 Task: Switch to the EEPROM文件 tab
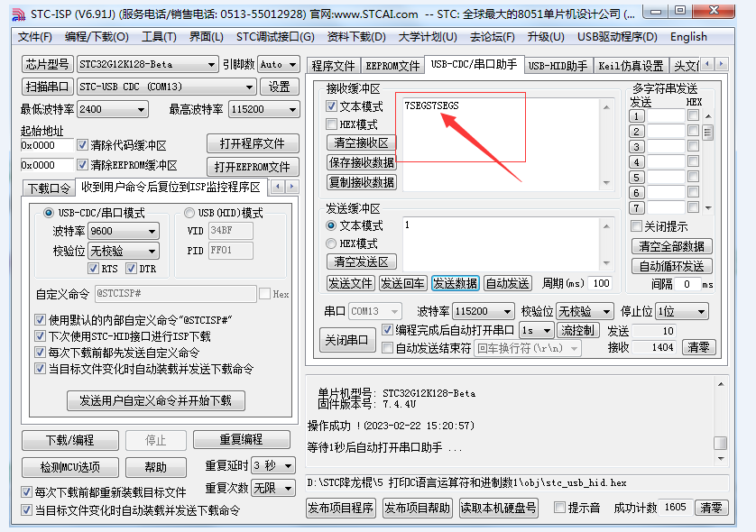click(x=392, y=66)
